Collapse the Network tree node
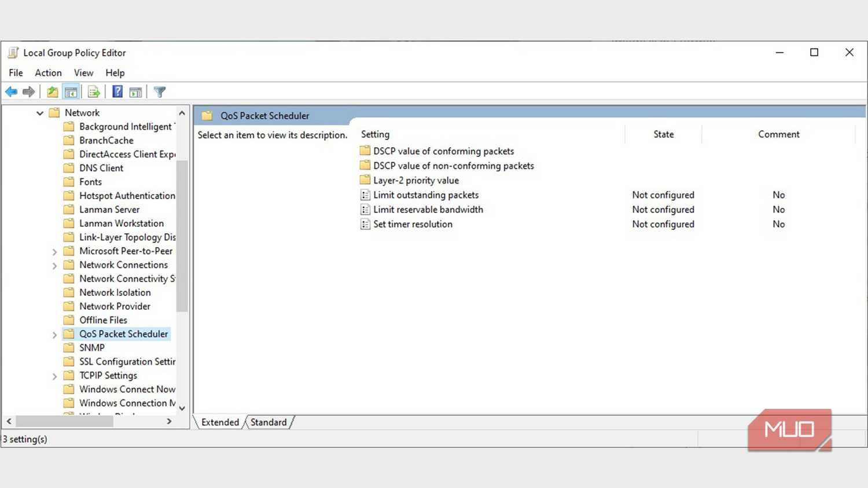Viewport: 868px width, 488px height. (x=40, y=113)
